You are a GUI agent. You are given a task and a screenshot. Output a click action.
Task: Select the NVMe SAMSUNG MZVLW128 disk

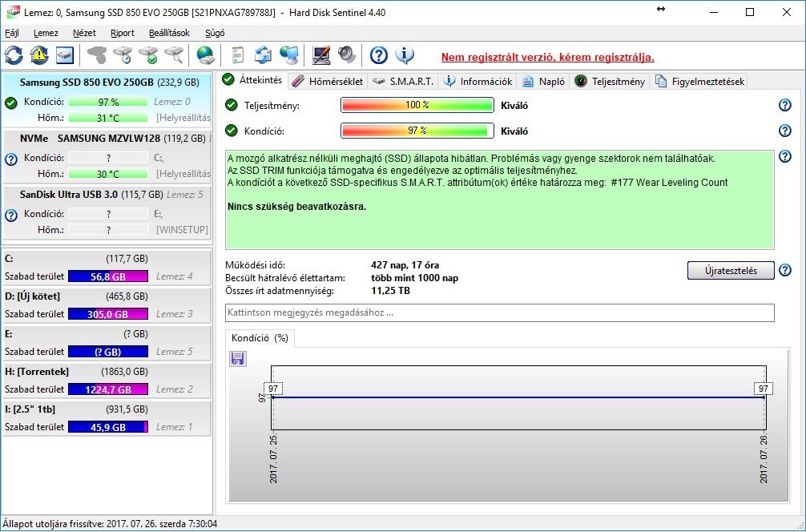(107, 156)
